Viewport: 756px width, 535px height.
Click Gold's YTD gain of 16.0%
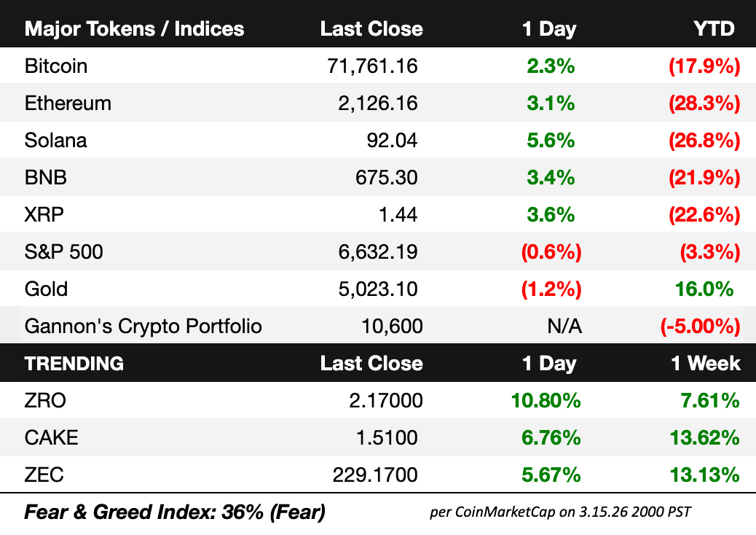pyautogui.click(x=704, y=289)
